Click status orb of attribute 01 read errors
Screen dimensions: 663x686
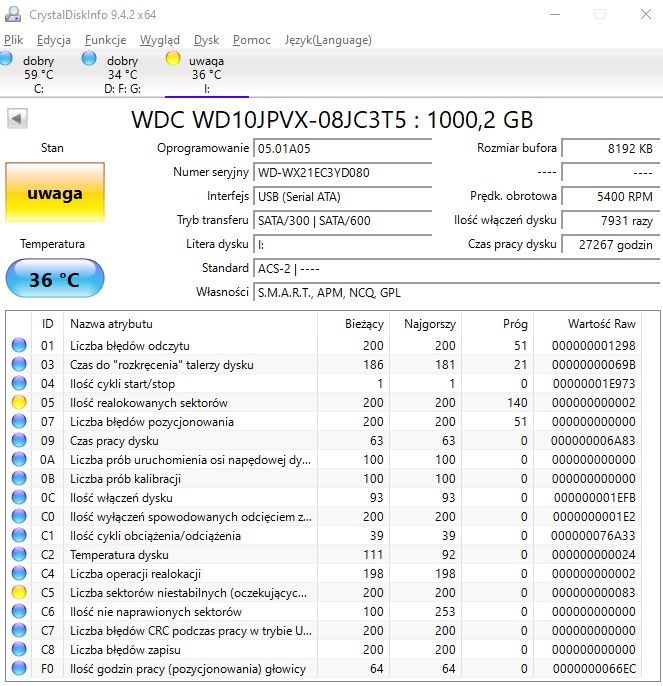tap(19, 345)
